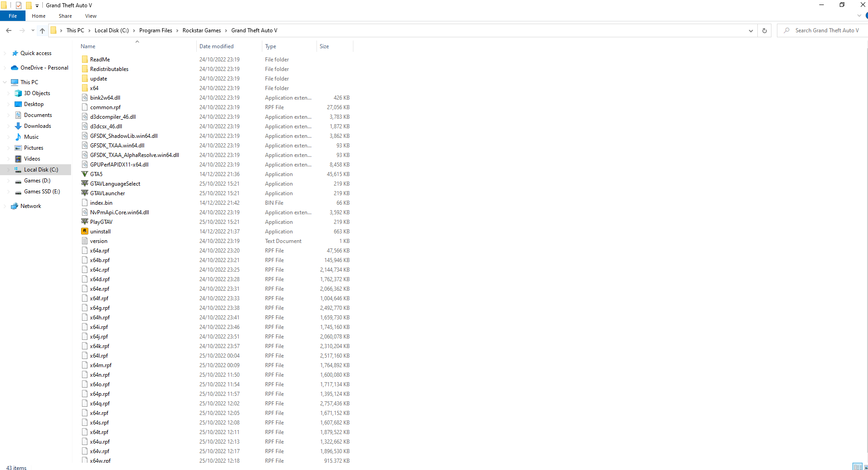Navigate to This PC in breadcrumb
This screenshot has width=868, height=470.
(75, 30)
